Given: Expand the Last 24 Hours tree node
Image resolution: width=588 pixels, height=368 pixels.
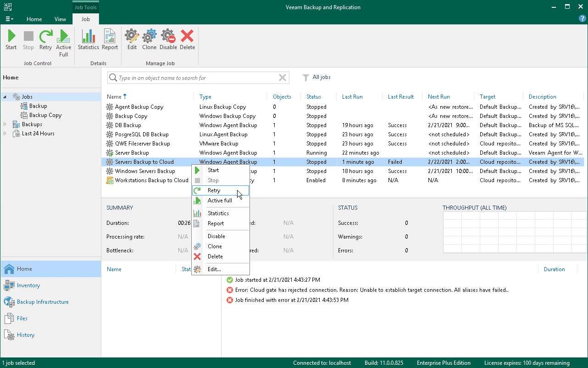Looking at the screenshot, I should pos(5,134).
